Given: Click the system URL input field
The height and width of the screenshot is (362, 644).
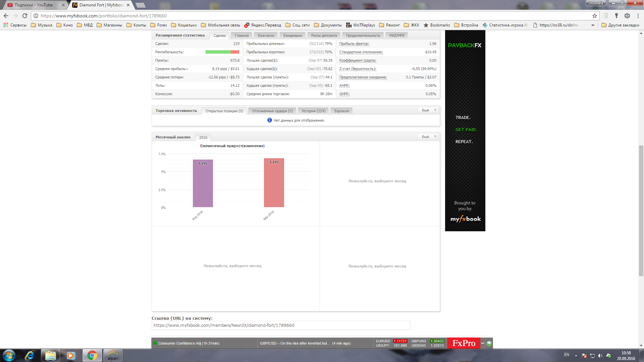Looking at the screenshot, I should [281, 325].
